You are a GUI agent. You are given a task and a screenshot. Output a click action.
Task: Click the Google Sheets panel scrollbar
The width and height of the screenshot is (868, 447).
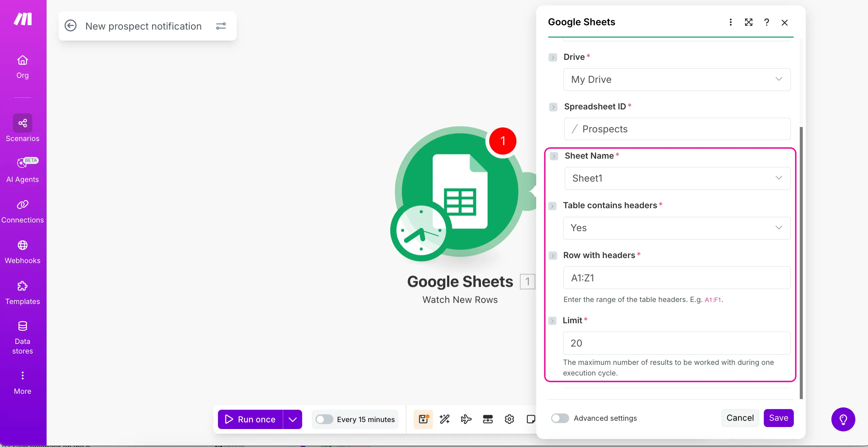801,262
